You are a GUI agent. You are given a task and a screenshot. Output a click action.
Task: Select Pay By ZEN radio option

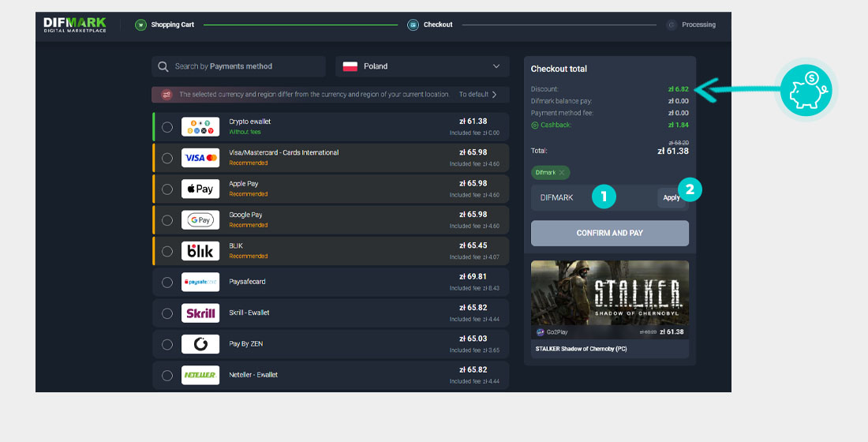[x=167, y=344]
